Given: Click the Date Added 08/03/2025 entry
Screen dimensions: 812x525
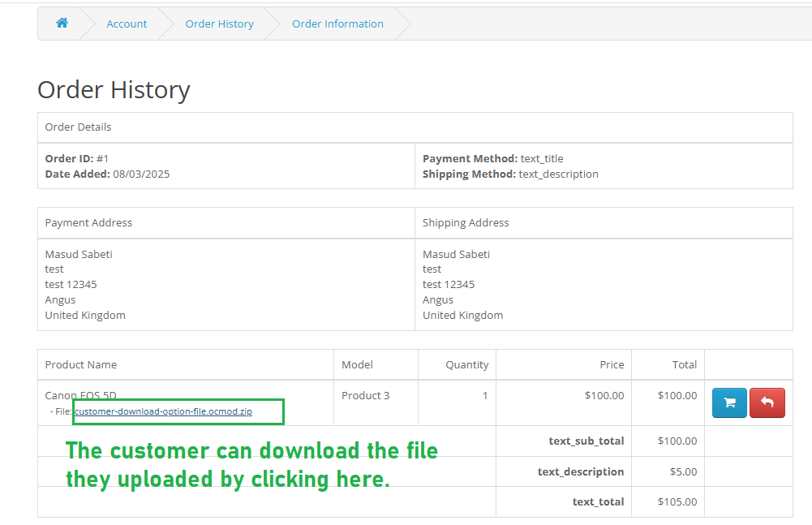Looking at the screenshot, I should pyautogui.click(x=107, y=174).
